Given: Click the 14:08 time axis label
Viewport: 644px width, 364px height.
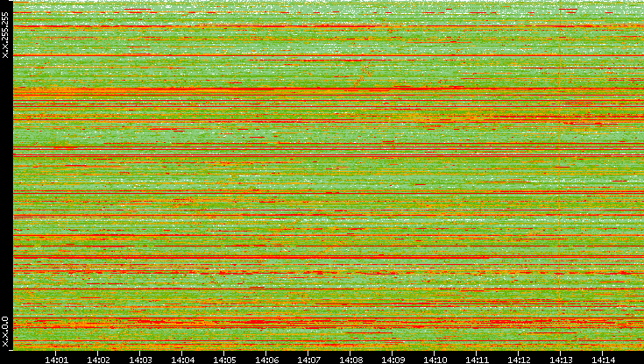Looking at the screenshot, I should [351, 360].
